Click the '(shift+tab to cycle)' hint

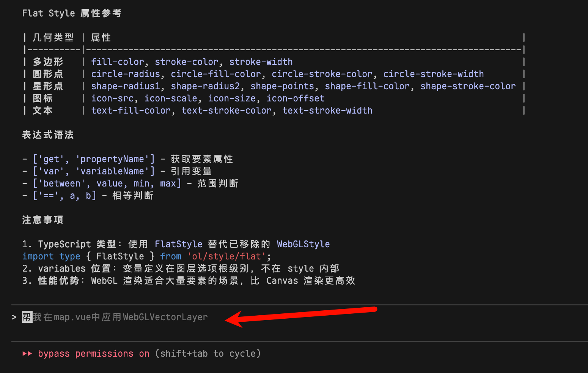pyautogui.click(x=208, y=354)
